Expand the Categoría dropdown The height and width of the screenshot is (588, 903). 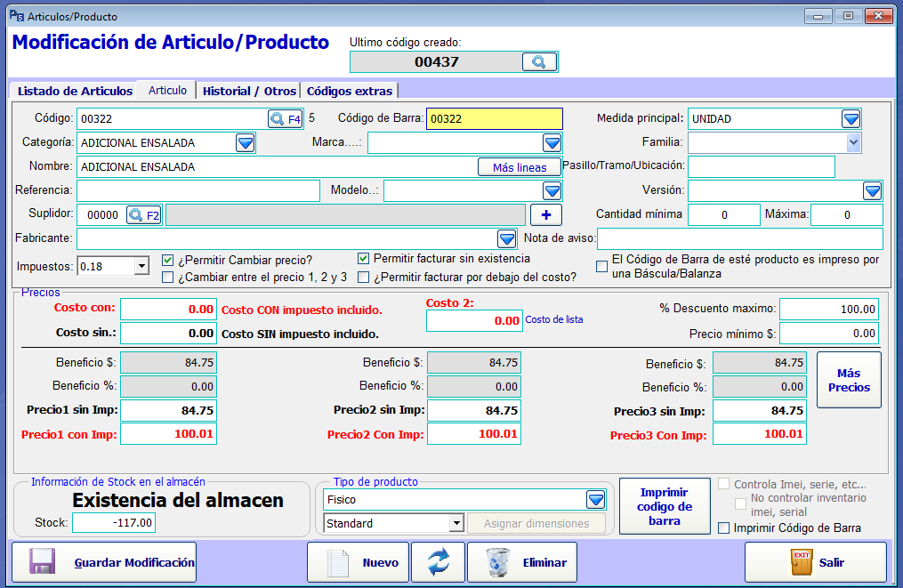coord(246,142)
